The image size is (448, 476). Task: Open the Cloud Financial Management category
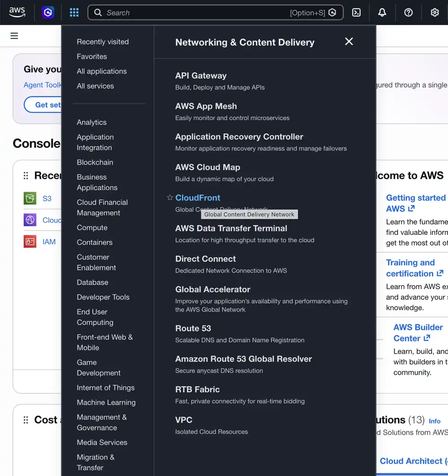(x=102, y=208)
